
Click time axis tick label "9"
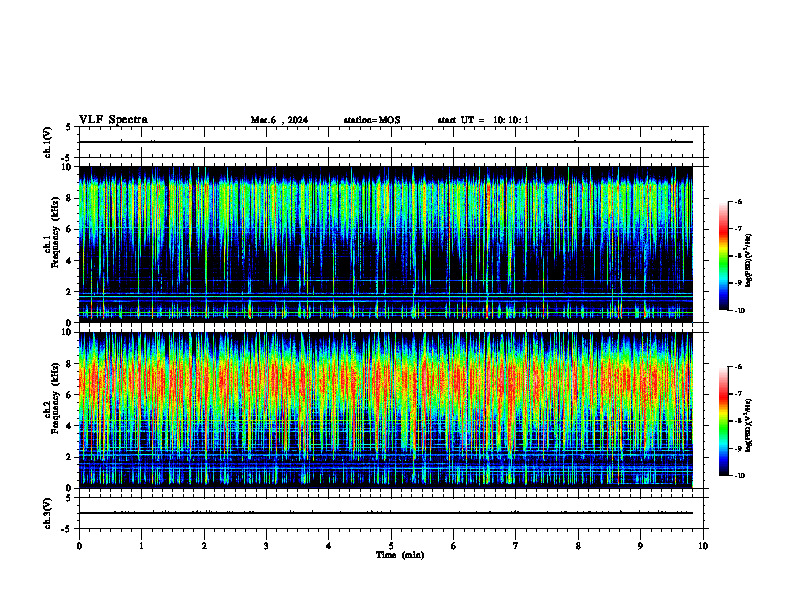tap(640, 546)
